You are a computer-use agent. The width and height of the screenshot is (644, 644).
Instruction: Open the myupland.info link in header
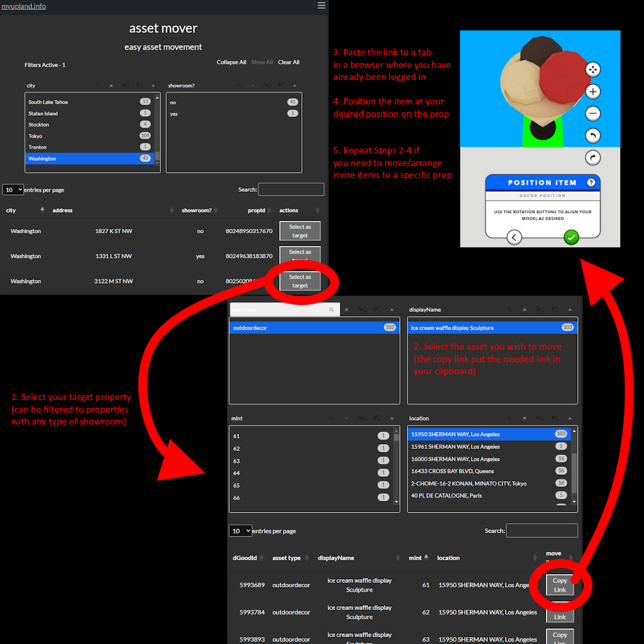[24, 6]
